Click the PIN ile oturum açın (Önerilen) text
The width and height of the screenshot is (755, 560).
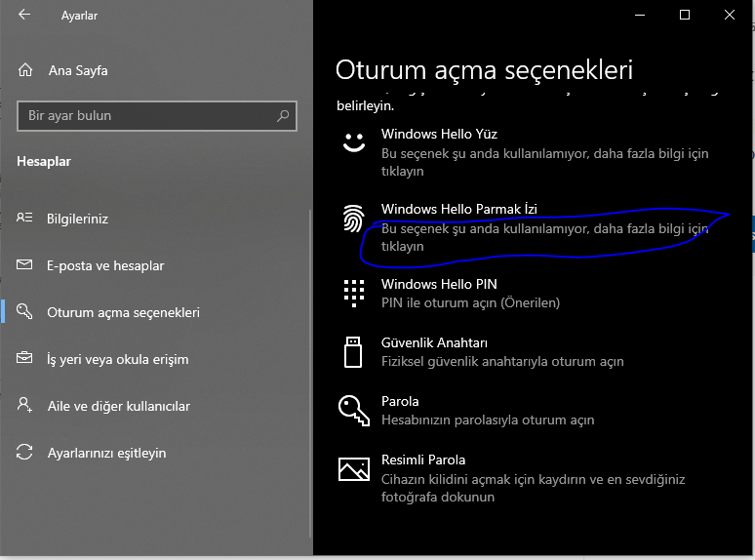[470, 302]
